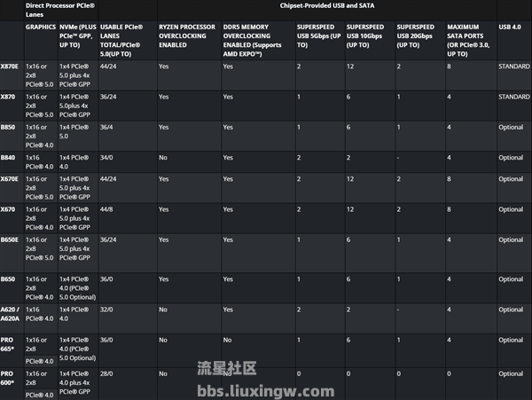Click SUPERSPEED USB 20Gbps column header

point(415,36)
